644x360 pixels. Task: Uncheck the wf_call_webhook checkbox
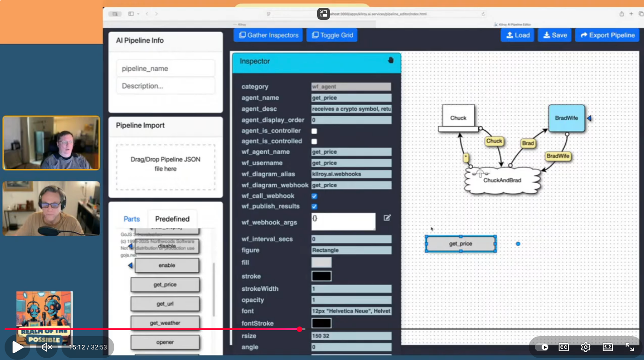coord(314,196)
